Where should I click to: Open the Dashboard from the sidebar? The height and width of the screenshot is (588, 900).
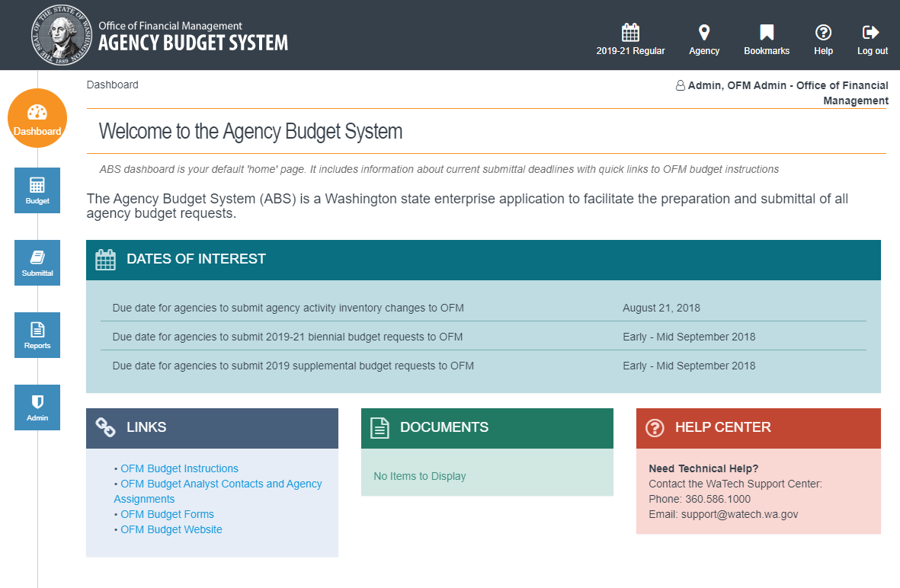coord(37,118)
